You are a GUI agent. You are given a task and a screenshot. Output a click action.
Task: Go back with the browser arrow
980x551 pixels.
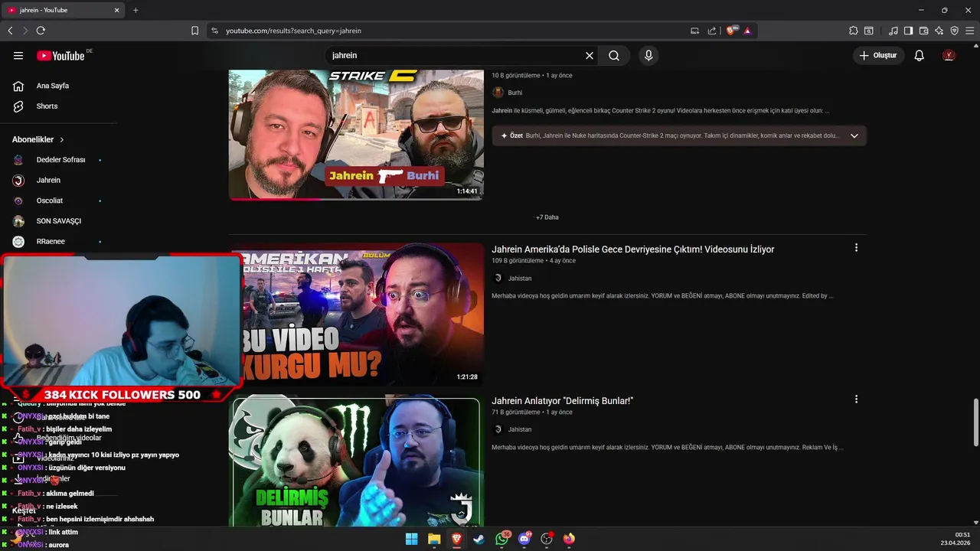pos(10,31)
